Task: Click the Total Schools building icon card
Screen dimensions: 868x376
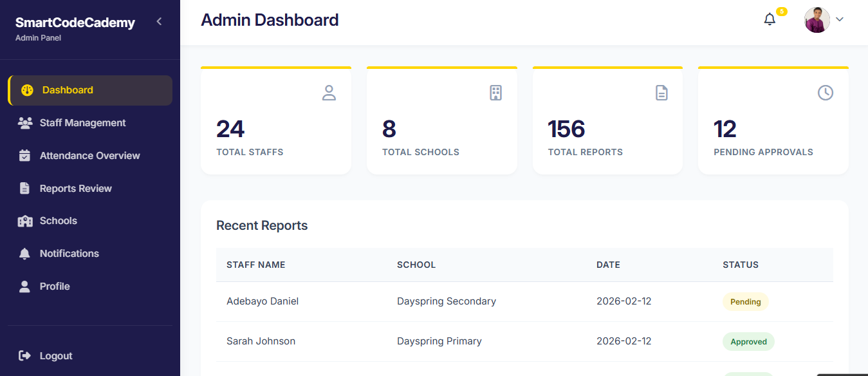Action: 495,93
